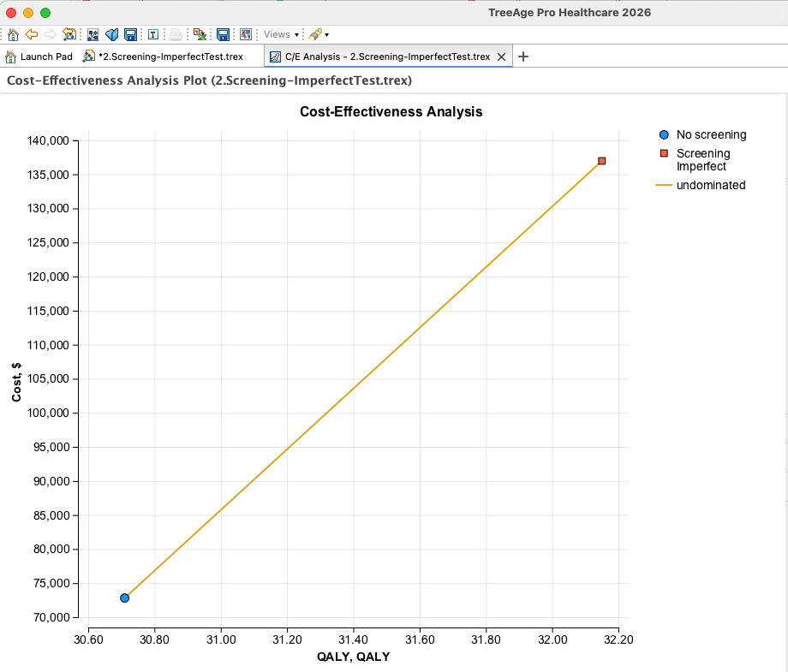
Task: Click the blue open-book icon
Action: (x=111, y=34)
